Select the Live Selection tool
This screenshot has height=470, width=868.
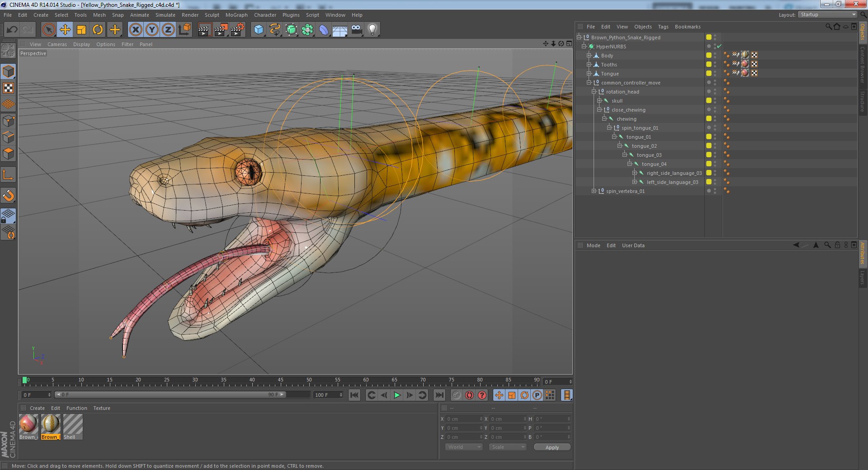[x=48, y=30]
